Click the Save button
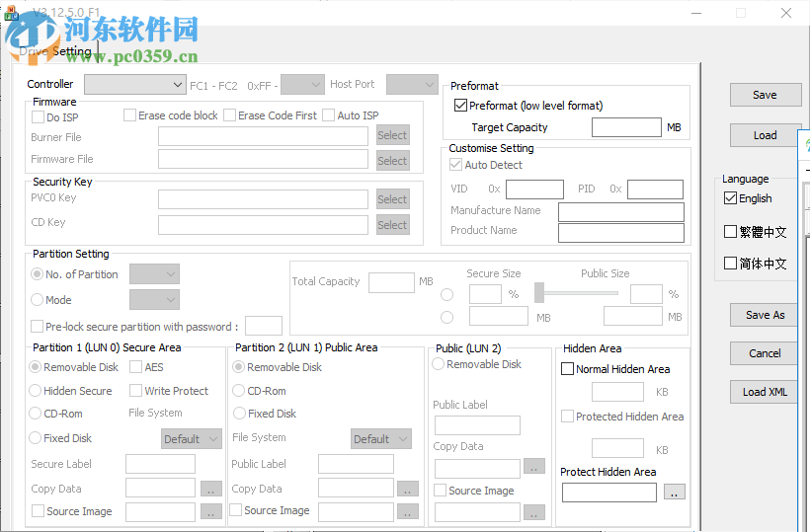 pyautogui.click(x=765, y=95)
